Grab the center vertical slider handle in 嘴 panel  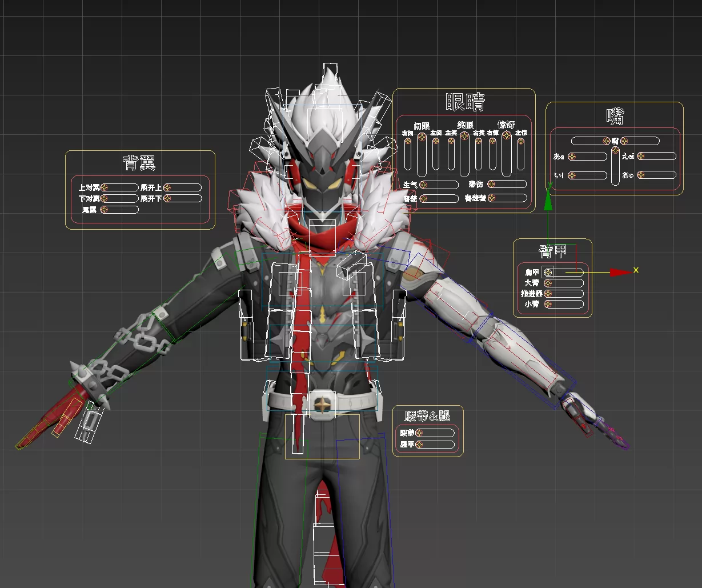coord(615,150)
